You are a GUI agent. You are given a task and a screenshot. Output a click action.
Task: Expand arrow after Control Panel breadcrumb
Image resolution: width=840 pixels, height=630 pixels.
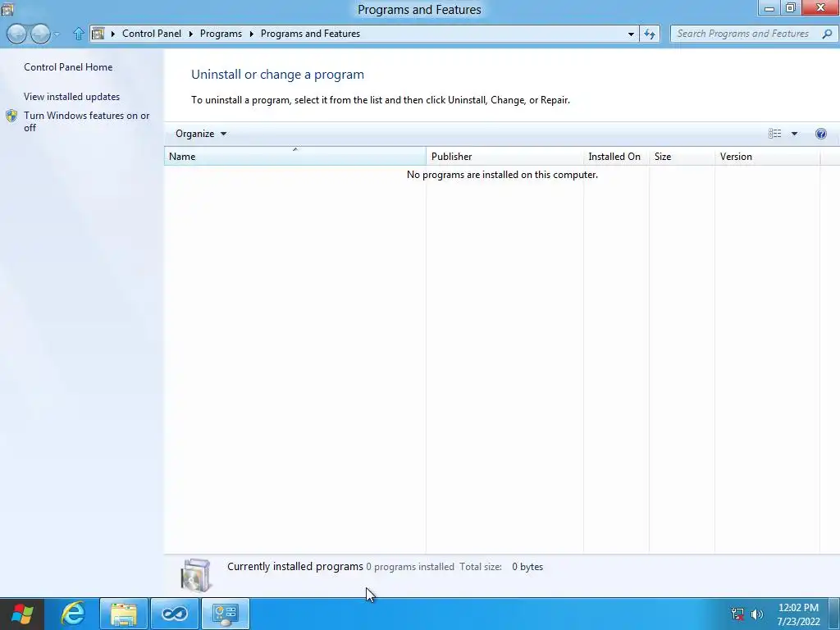click(190, 34)
